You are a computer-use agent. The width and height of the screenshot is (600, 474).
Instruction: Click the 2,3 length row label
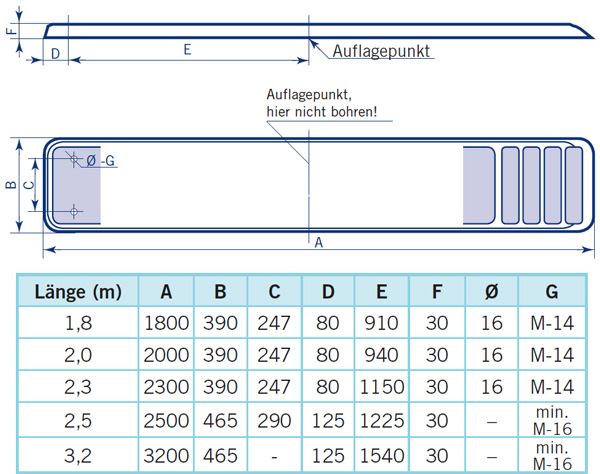click(77, 387)
